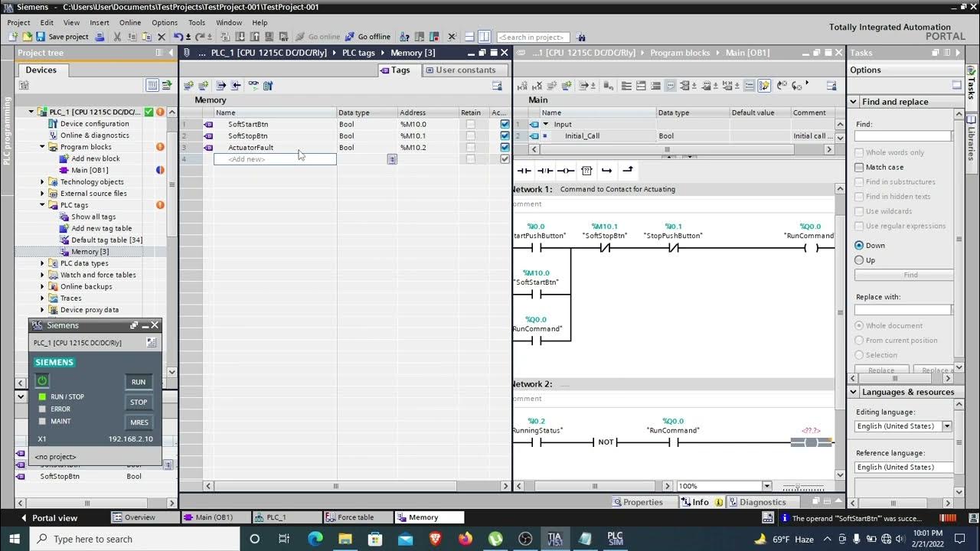The image size is (980, 551).
Task: Click the Import tags icon in tag table toolbar
Action: tap(236, 86)
